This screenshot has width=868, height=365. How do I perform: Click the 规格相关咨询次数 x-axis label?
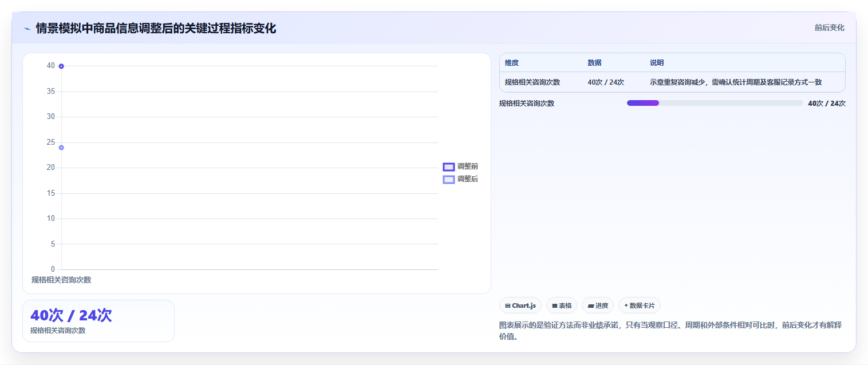[x=61, y=280]
